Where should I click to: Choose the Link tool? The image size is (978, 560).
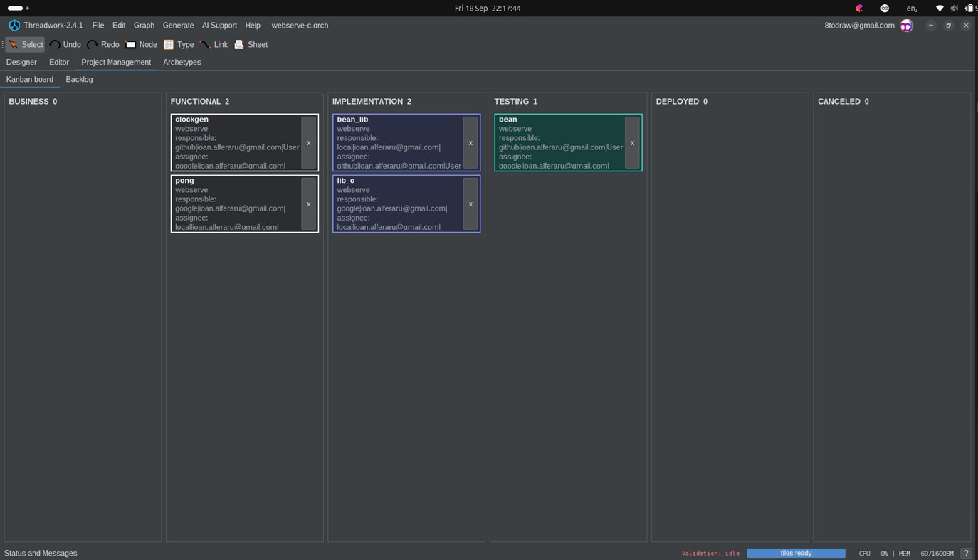click(214, 44)
